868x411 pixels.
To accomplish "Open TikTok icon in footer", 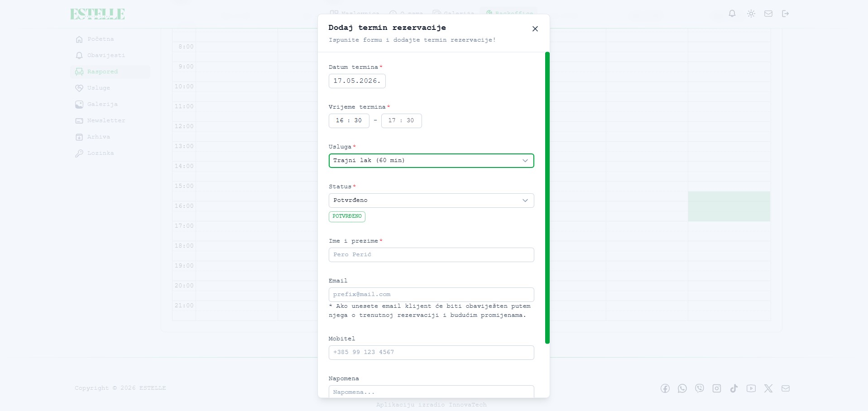I will pyautogui.click(x=734, y=388).
